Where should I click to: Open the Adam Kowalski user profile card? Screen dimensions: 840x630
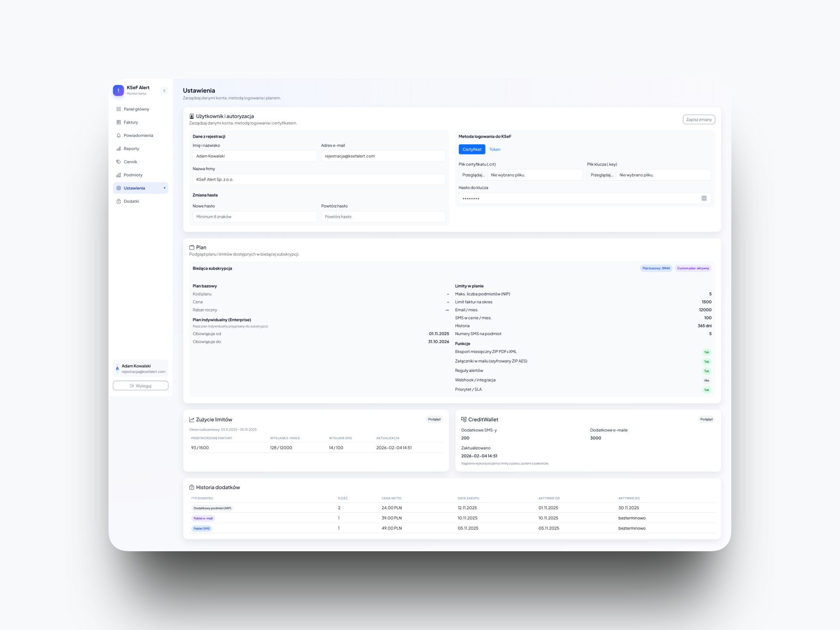click(140, 368)
